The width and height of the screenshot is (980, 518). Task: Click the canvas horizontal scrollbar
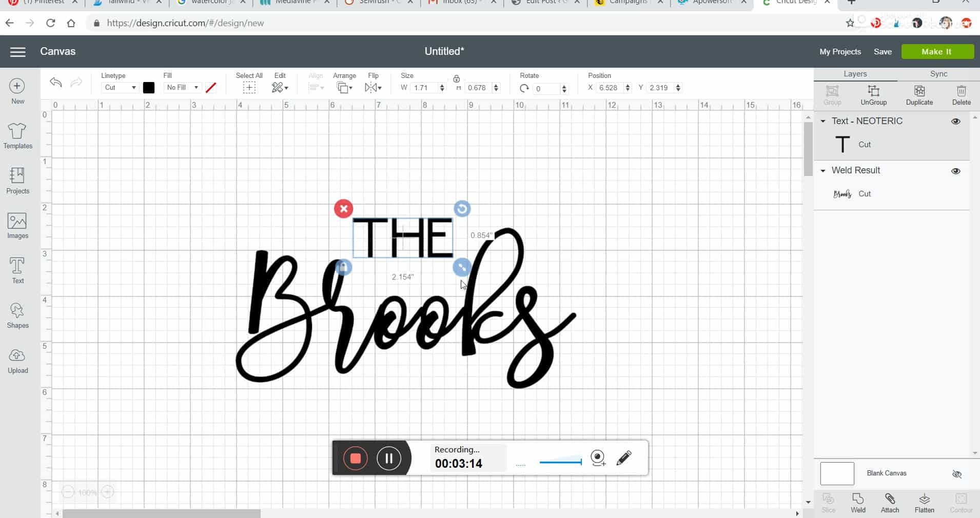click(x=162, y=513)
